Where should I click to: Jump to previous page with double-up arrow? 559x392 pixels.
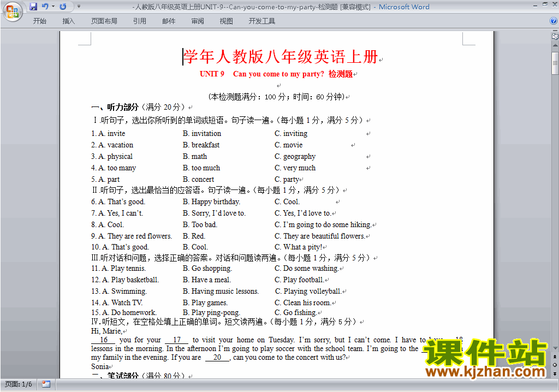point(555,357)
